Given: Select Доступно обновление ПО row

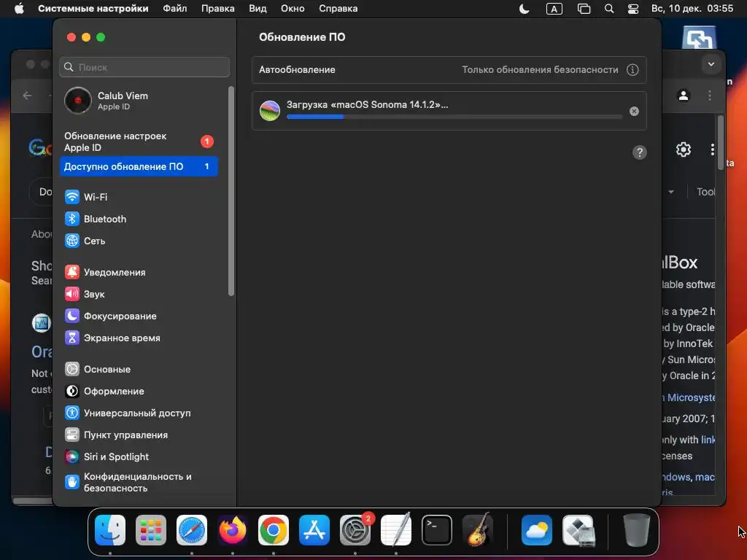Looking at the screenshot, I should point(139,166).
